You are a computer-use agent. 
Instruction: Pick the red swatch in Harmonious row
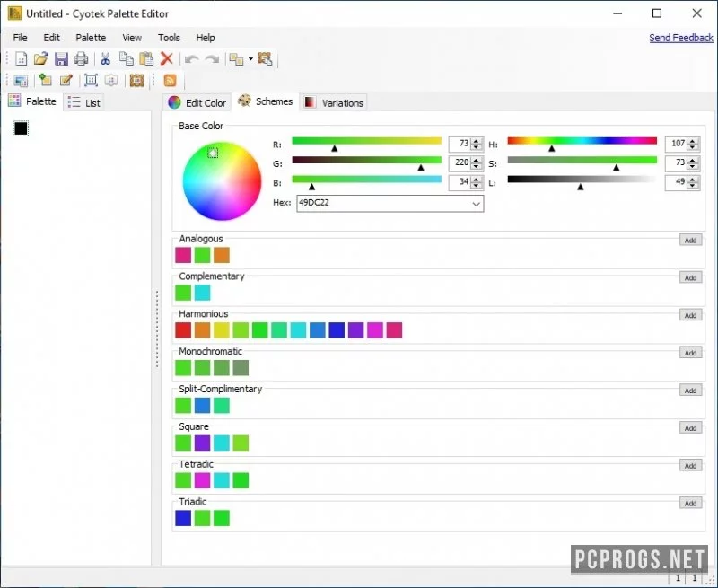point(183,330)
